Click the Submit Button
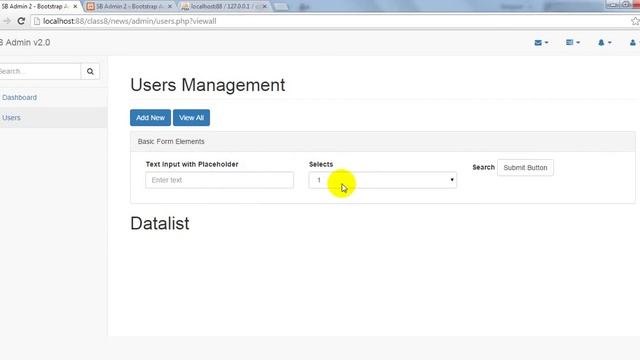 (525, 168)
